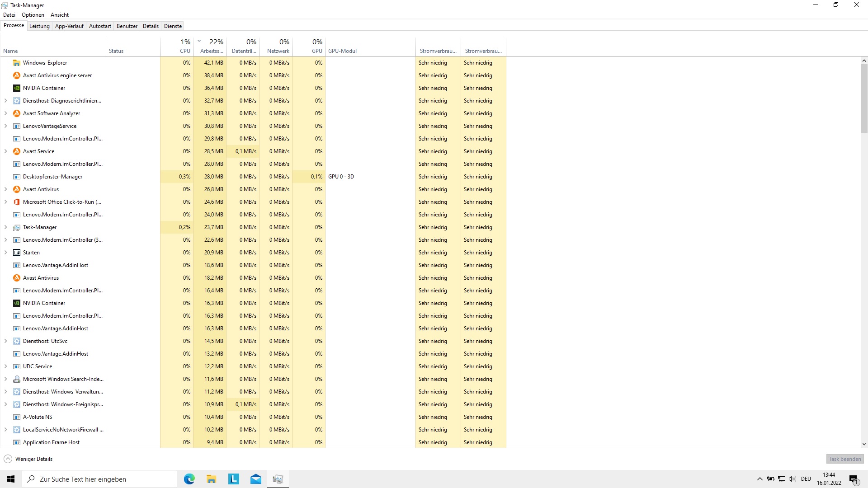Click the first NVIDIA Container process icon
Screen dimensions: 868x488
coord(17,88)
